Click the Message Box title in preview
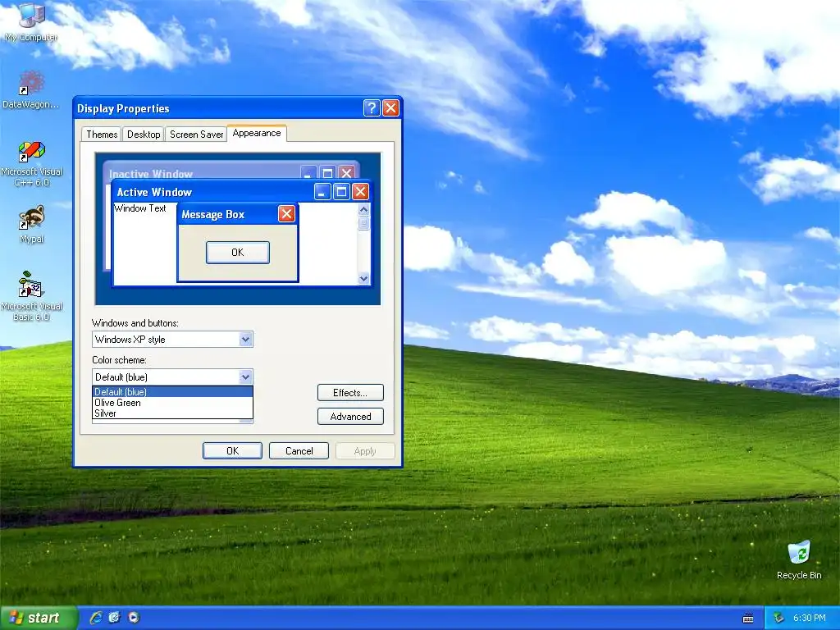Screen dimensions: 840x630 (x=212, y=215)
